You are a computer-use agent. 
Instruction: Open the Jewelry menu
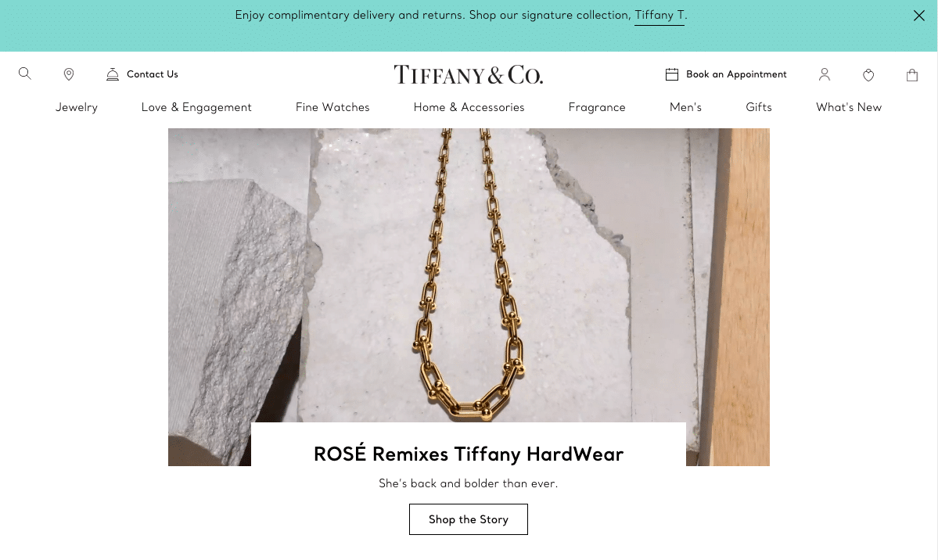pyautogui.click(x=77, y=107)
